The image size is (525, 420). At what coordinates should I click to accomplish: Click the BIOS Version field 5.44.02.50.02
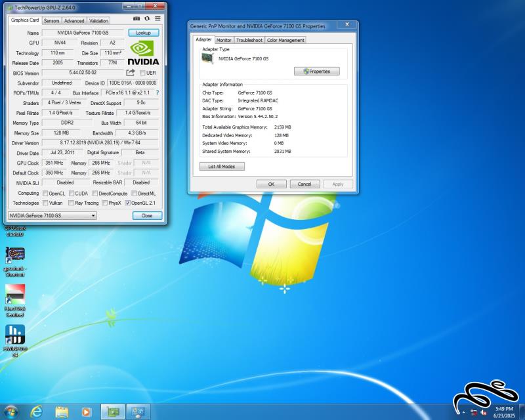[x=83, y=73]
